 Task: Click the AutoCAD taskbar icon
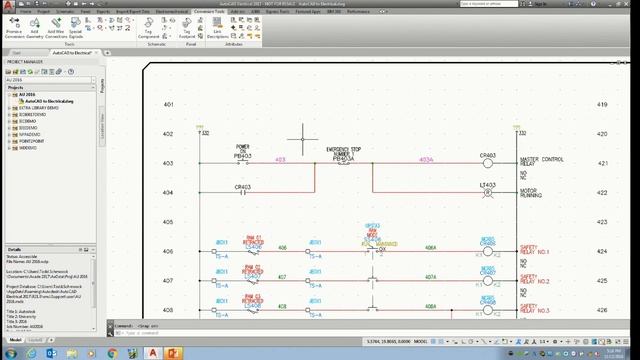pos(153,353)
